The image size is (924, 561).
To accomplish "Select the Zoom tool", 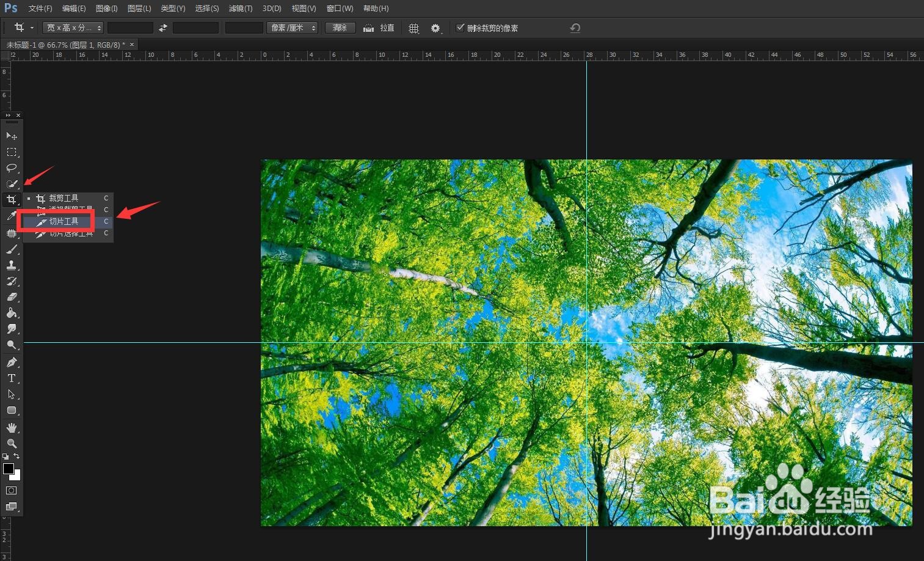I will [11, 443].
